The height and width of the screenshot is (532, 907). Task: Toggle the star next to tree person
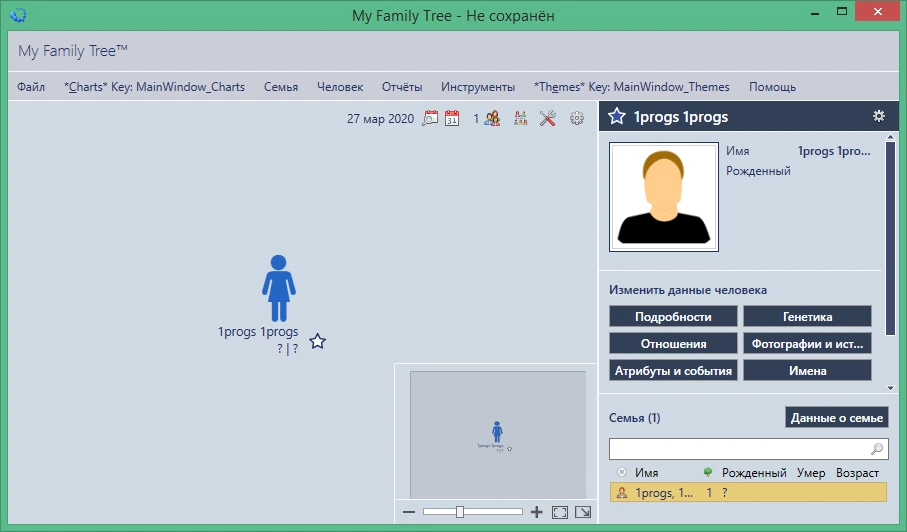tap(318, 341)
